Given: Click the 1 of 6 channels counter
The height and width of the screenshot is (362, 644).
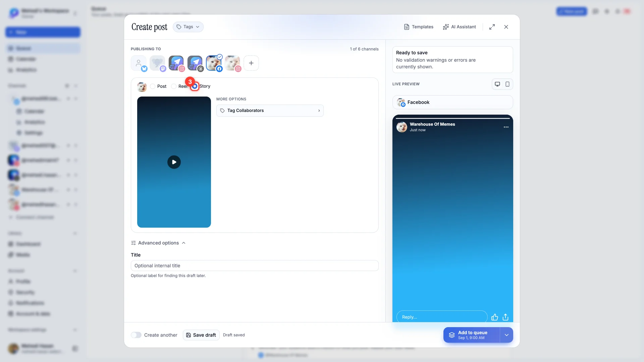Looking at the screenshot, I should pos(364,49).
